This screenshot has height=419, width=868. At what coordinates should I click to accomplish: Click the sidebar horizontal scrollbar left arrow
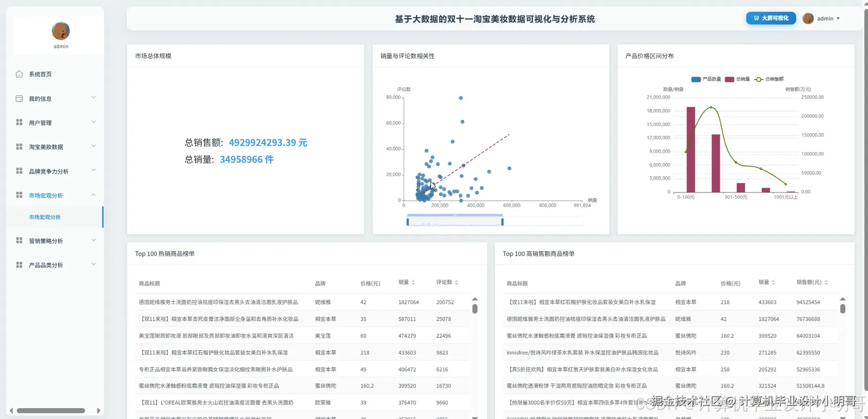coord(11,411)
